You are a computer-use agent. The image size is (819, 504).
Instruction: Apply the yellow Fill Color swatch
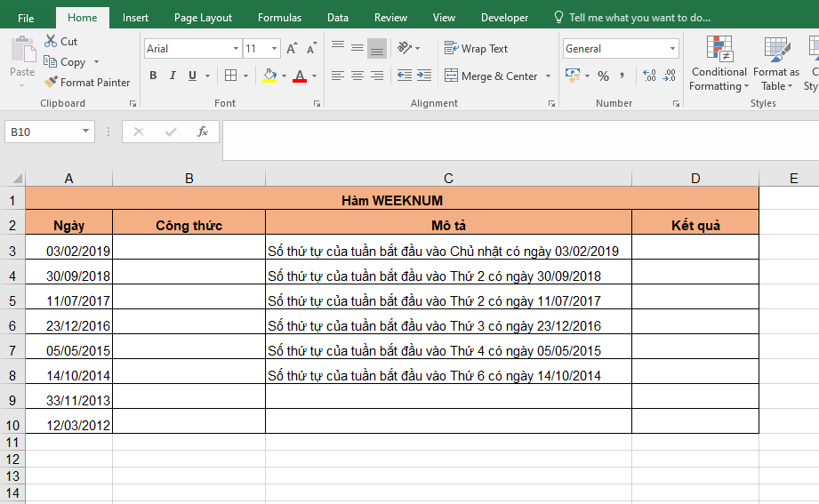[270, 76]
